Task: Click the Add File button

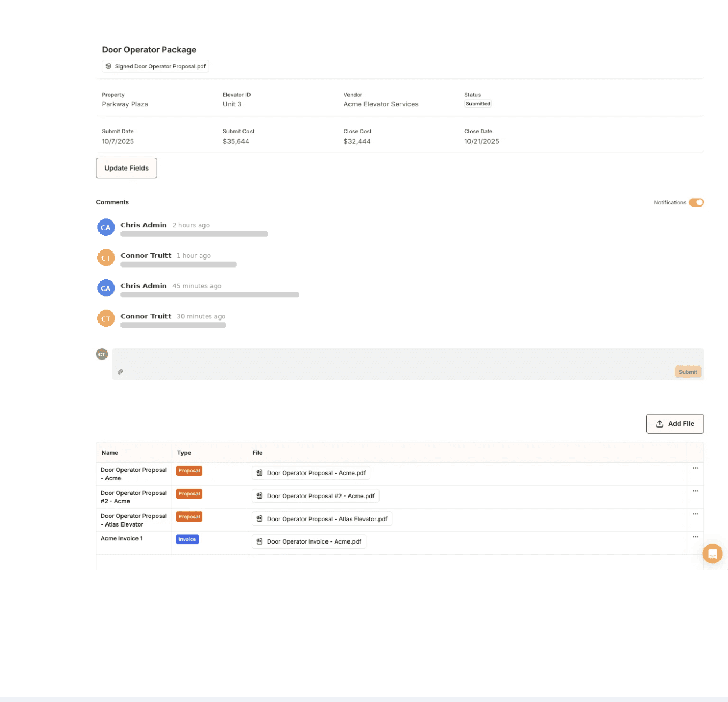Action: 675,424
